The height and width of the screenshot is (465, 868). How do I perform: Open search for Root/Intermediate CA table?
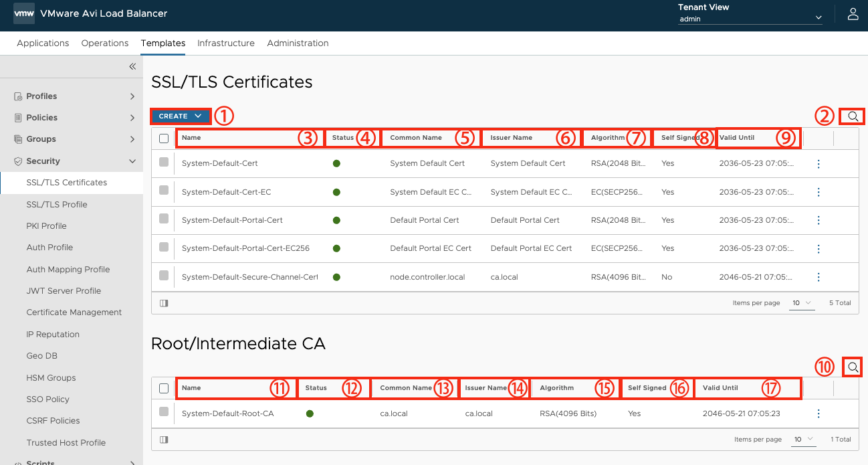853,367
